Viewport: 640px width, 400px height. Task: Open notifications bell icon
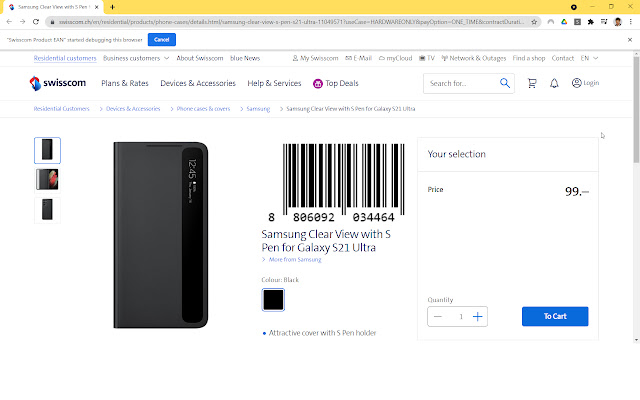pyautogui.click(x=554, y=83)
